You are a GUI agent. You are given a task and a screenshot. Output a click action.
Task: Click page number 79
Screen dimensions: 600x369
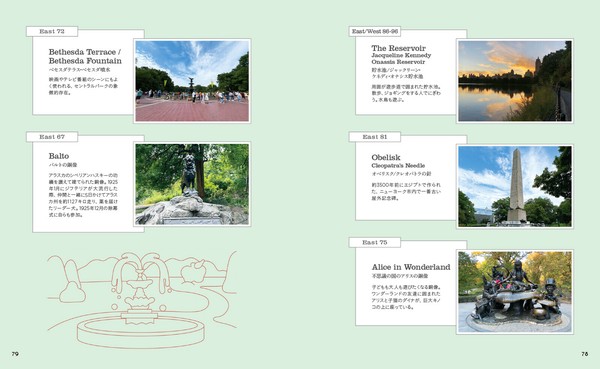click(15, 354)
